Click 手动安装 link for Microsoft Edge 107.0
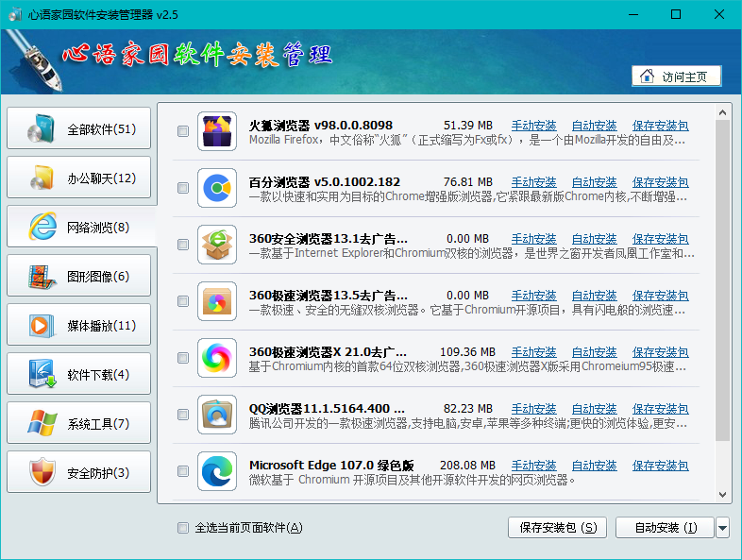742x560 pixels. click(x=533, y=466)
